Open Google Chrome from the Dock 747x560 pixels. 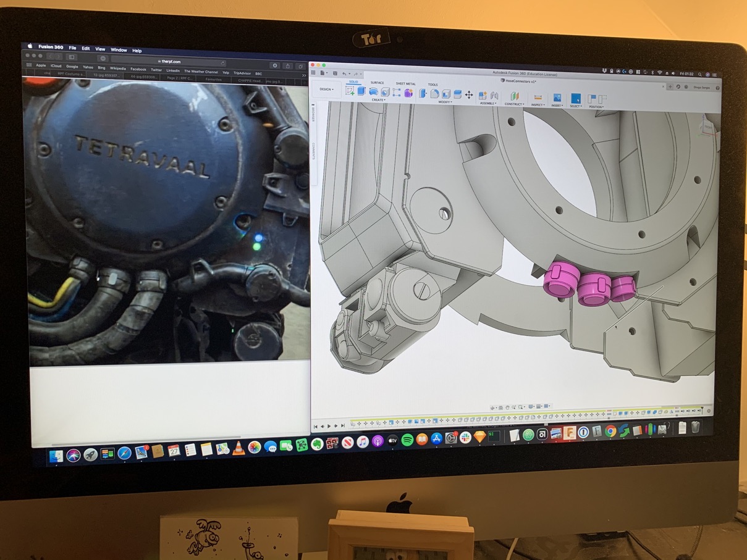click(x=610, y=432)
